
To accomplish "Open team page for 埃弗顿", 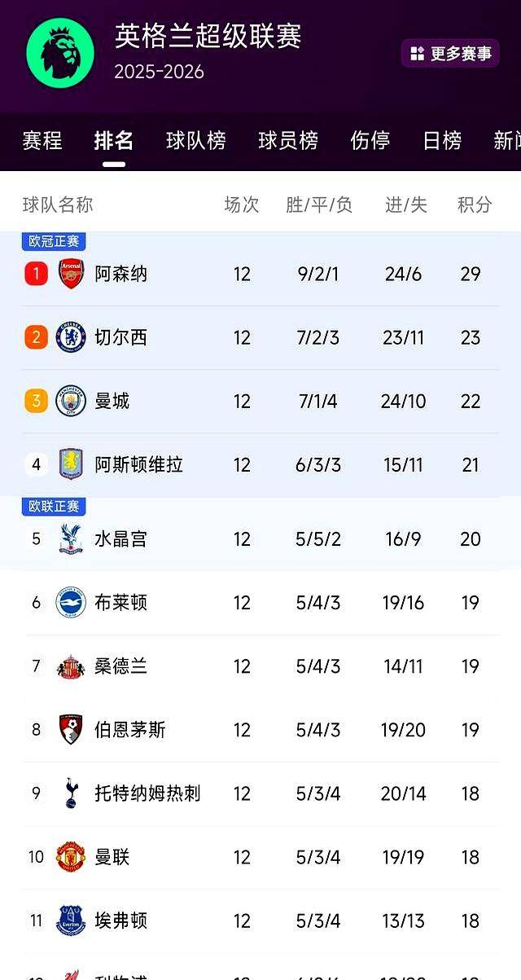I will 121,921.
